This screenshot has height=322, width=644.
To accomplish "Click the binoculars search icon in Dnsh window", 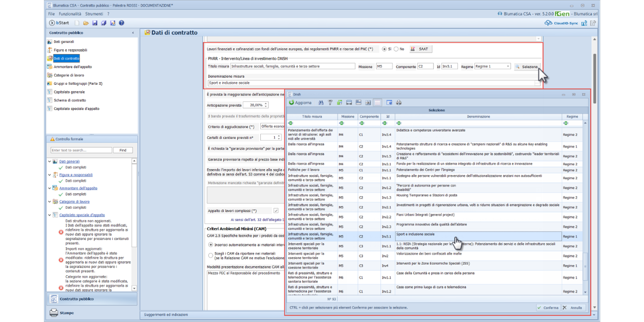I will 321,103.
